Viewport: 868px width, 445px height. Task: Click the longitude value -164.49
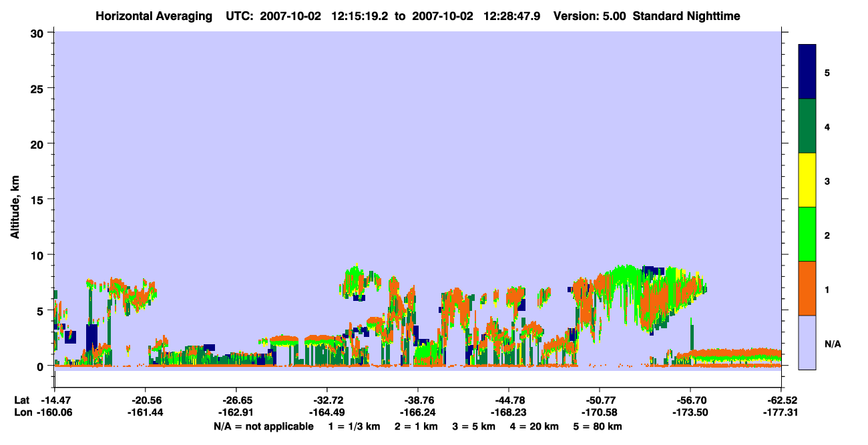click(x=327, y=413)
